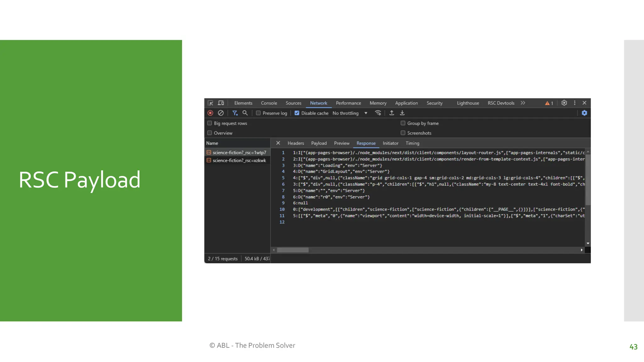Expand the more DevTools tabs chevron

click(x=523, y=103)
